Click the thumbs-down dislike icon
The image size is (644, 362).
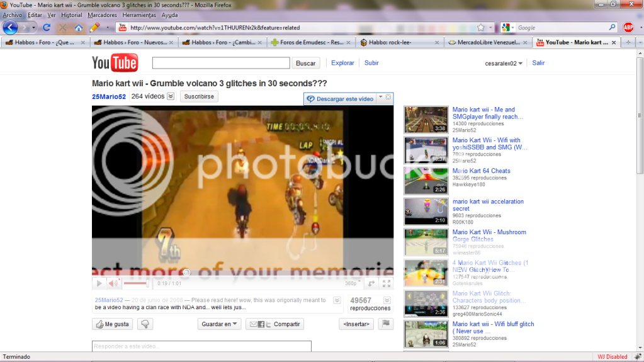pos(145,324)
